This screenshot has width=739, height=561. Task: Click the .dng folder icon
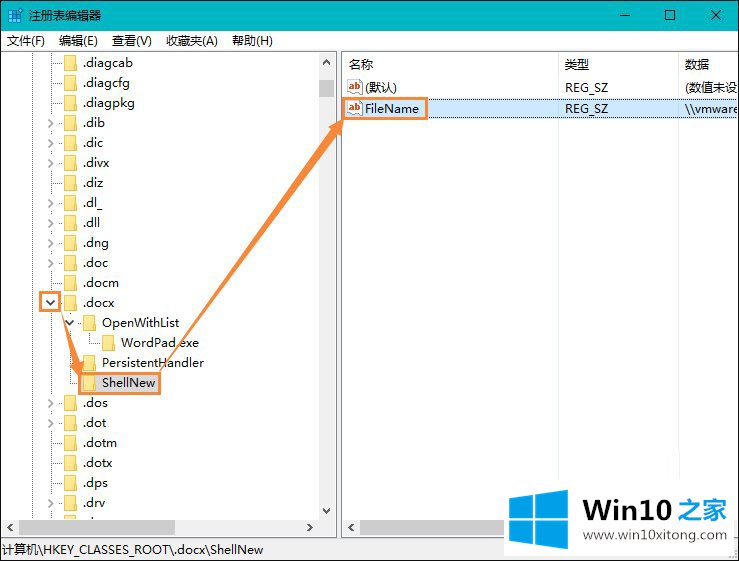click(71, 243)
